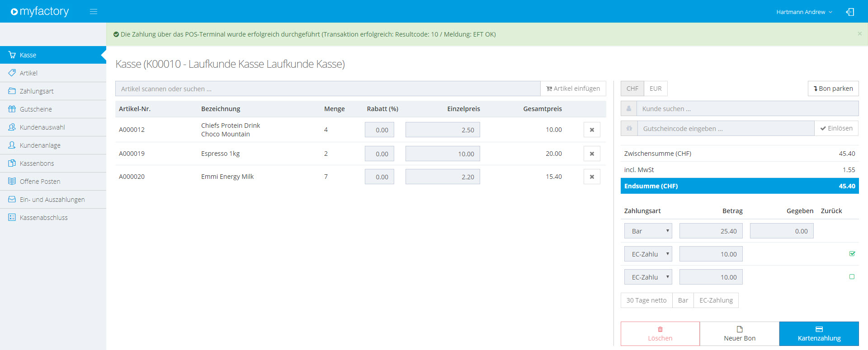
Task: Open Offene Posten in the sidebar
Action: pos(53,182)
